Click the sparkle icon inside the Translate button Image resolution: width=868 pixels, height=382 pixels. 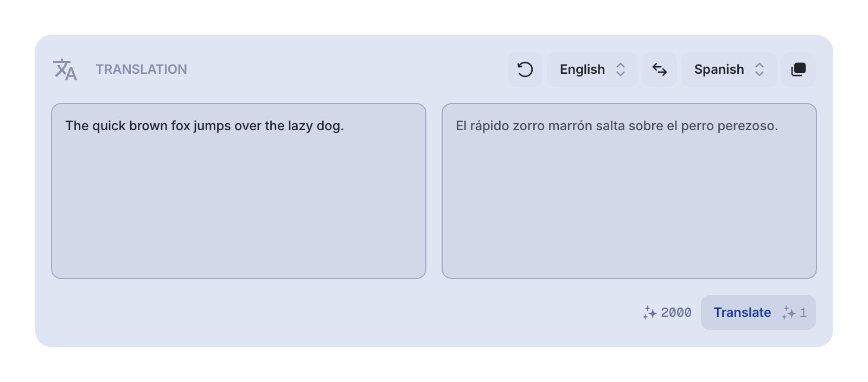click(x=788, y=313)
